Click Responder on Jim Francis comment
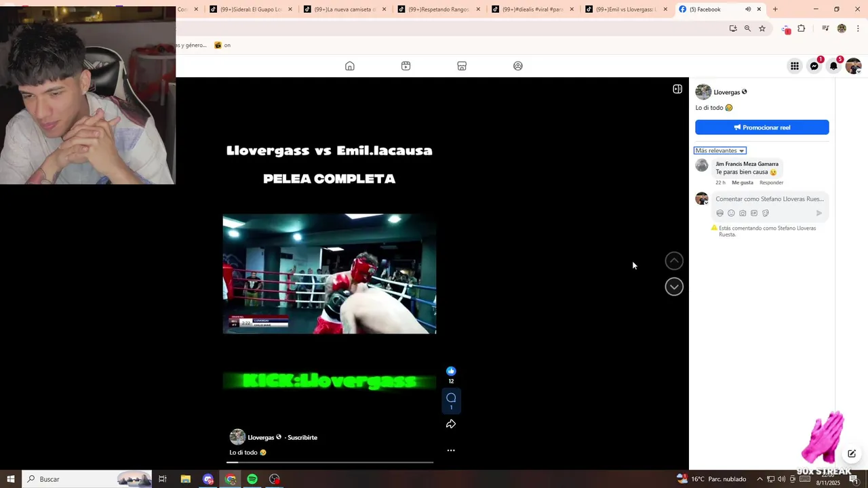This screenshot has height=488, width=868. coord(772,182)
